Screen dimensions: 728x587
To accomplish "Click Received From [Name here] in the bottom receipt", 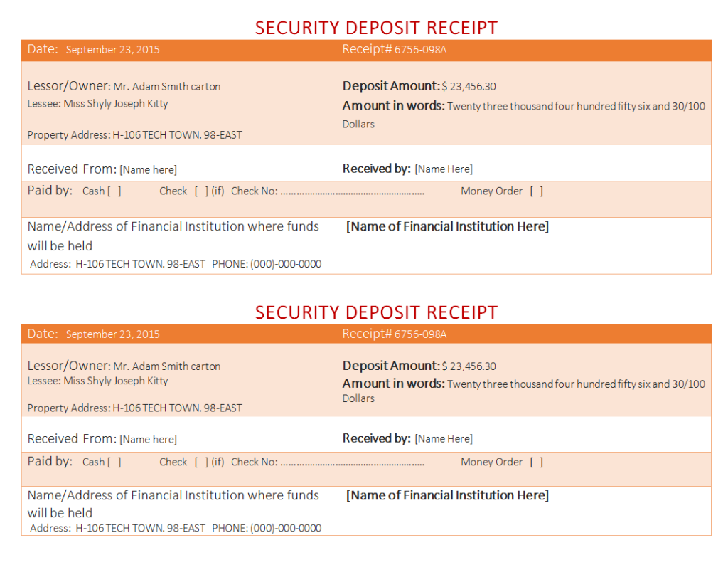I will [148, 440].
